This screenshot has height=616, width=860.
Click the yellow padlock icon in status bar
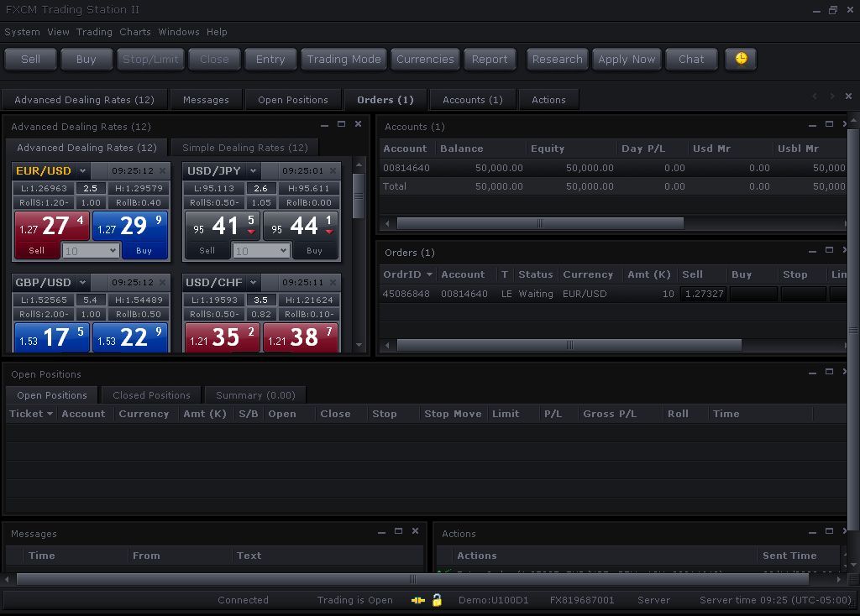pyautogui.click(x=437, y=600)
